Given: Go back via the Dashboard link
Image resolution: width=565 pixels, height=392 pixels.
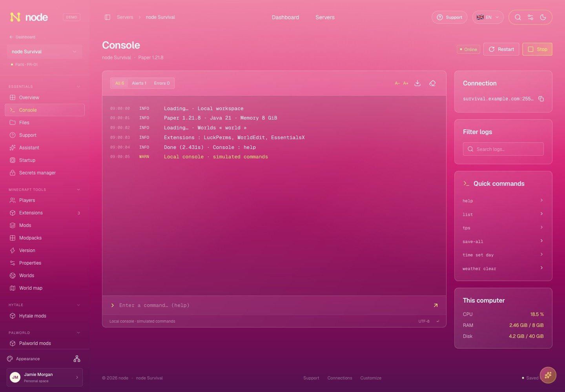Looking at the screenshot, I should pyautogui.click(x=22, y=37).
